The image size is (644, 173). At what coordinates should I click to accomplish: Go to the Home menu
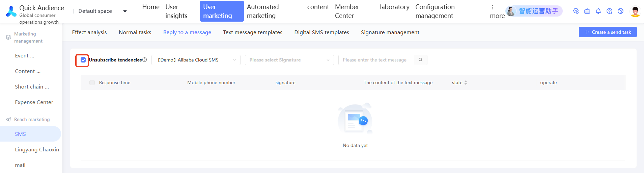coord(151,7)
